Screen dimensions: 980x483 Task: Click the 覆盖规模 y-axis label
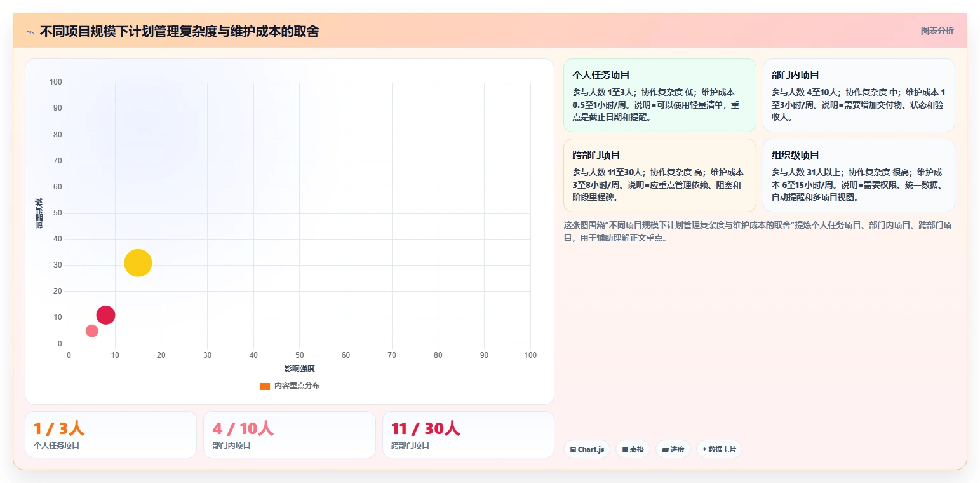coord(39,214)
